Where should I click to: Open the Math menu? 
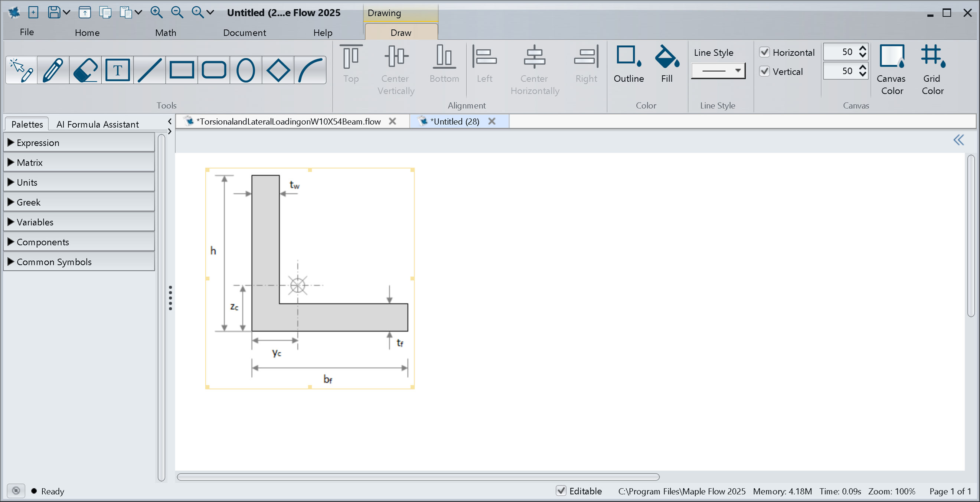click(x=166, y=32)
